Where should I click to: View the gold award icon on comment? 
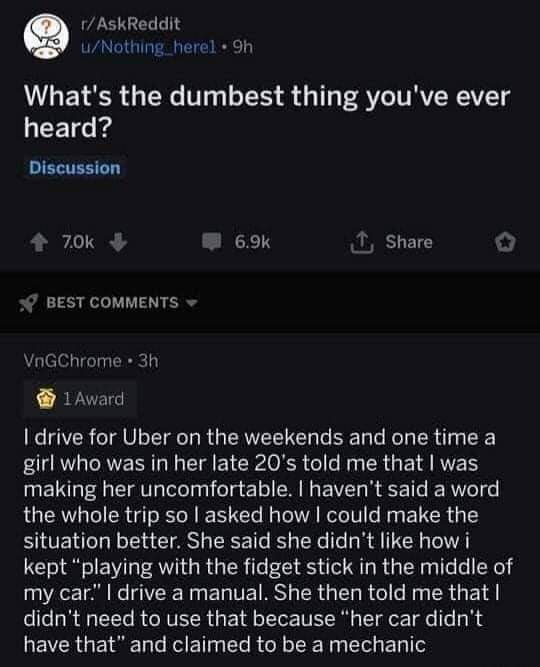click(46, 399)
